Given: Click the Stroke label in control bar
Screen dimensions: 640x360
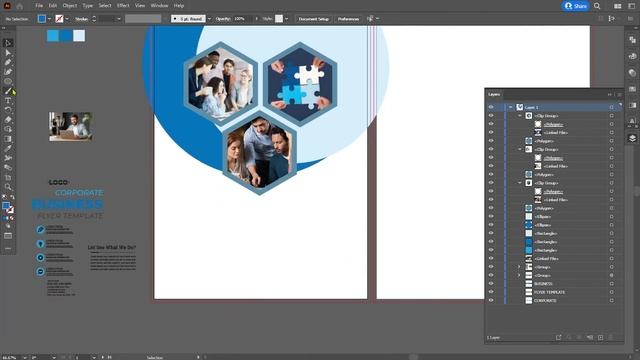Looking at the screenshot, I should click(x=81, y=19).
